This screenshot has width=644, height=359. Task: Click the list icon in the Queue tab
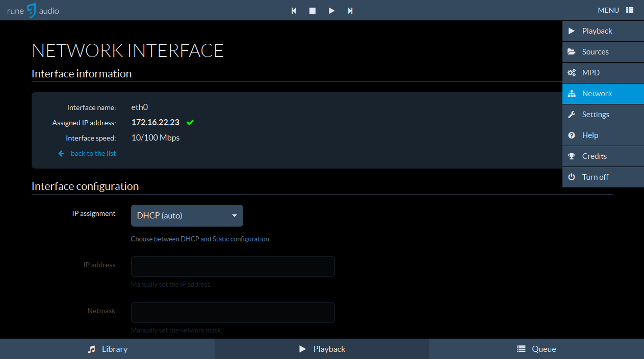pos(521,349)
